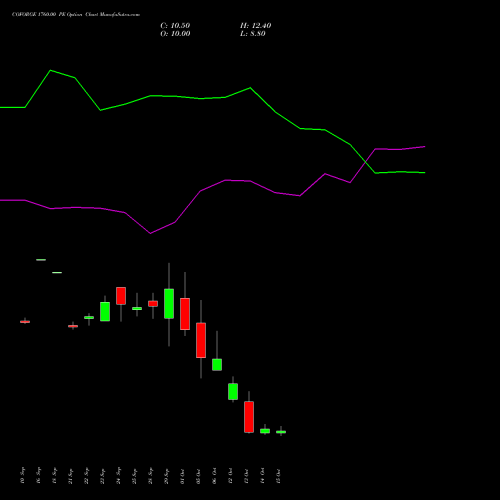This screenshot has width=500, height=500.
Task: Click where green and purple lines cross
Action: point(365,161)
